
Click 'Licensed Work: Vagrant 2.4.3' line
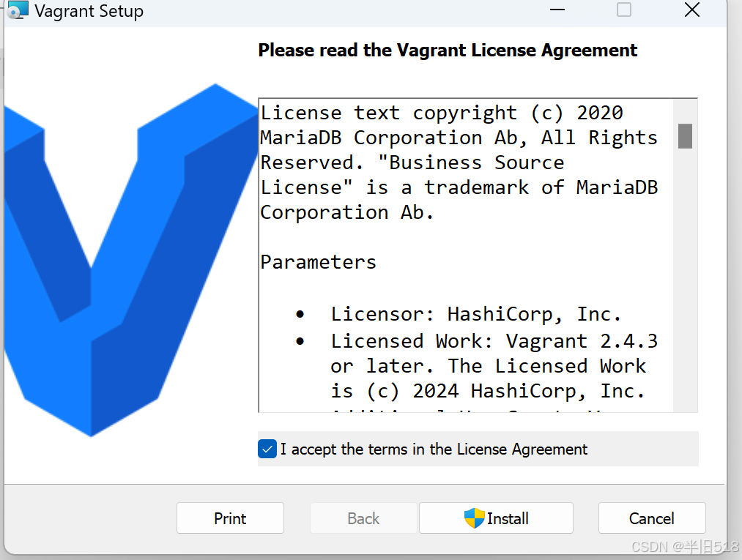click(x=494, y=341)
